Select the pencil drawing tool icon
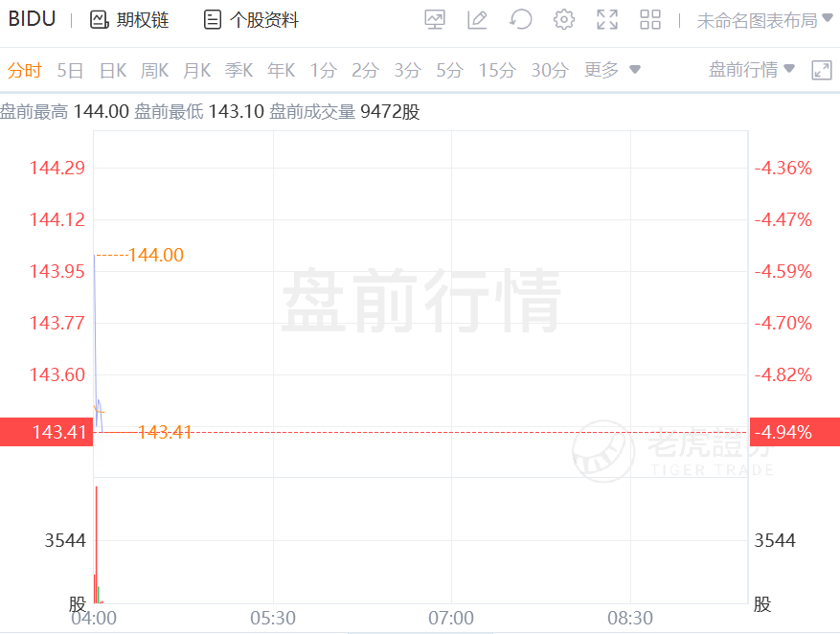840x634 pixels. point(477,20)
